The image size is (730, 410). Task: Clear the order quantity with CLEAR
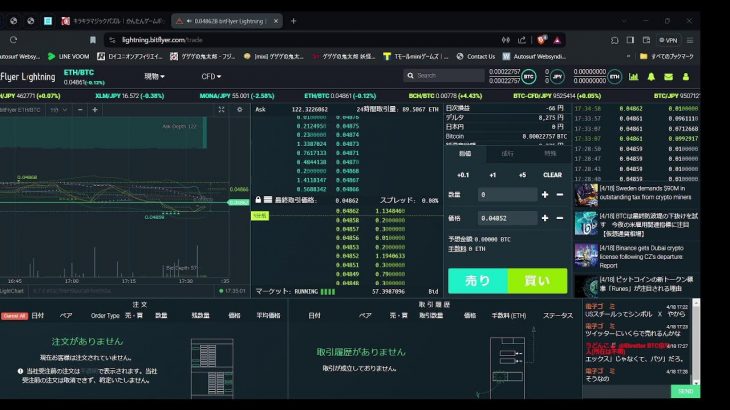click(552, 175)
